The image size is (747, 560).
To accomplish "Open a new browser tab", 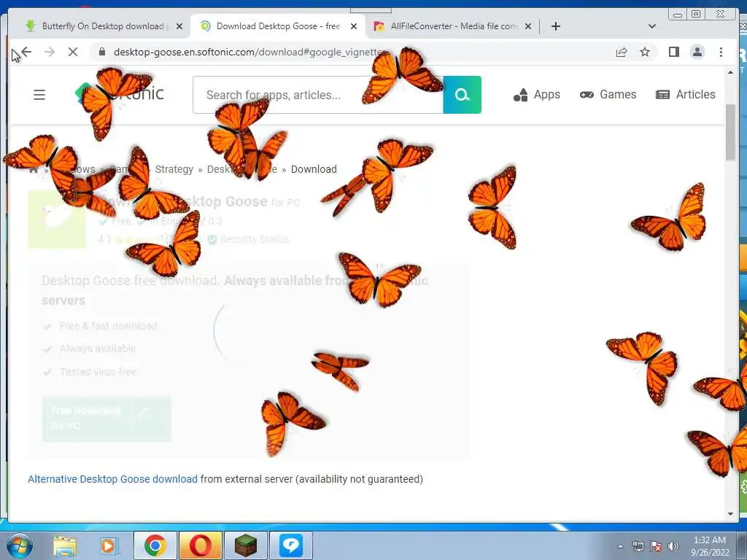I will 555,26.
